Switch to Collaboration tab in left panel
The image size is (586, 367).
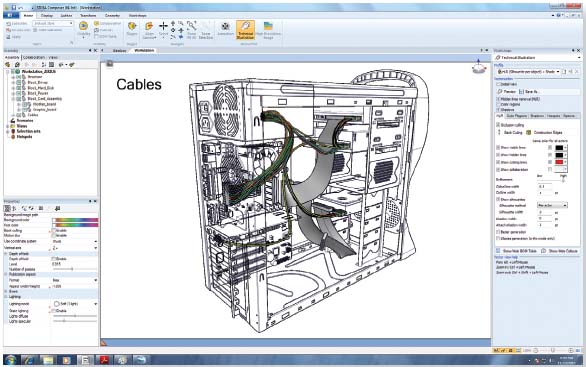34,57
